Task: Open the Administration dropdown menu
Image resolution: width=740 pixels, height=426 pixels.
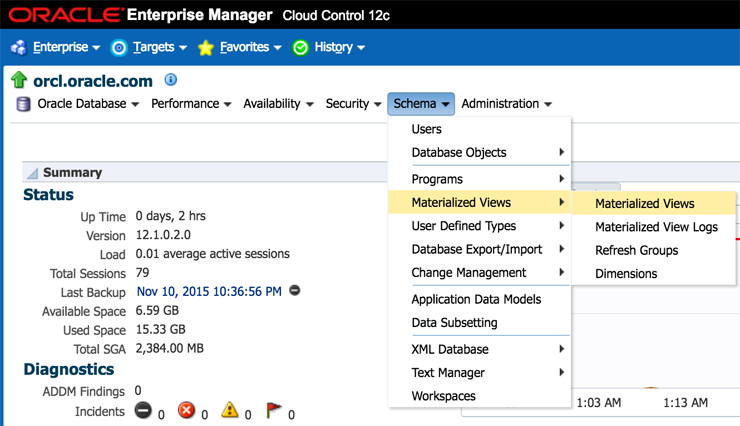Action: (506, 104)
